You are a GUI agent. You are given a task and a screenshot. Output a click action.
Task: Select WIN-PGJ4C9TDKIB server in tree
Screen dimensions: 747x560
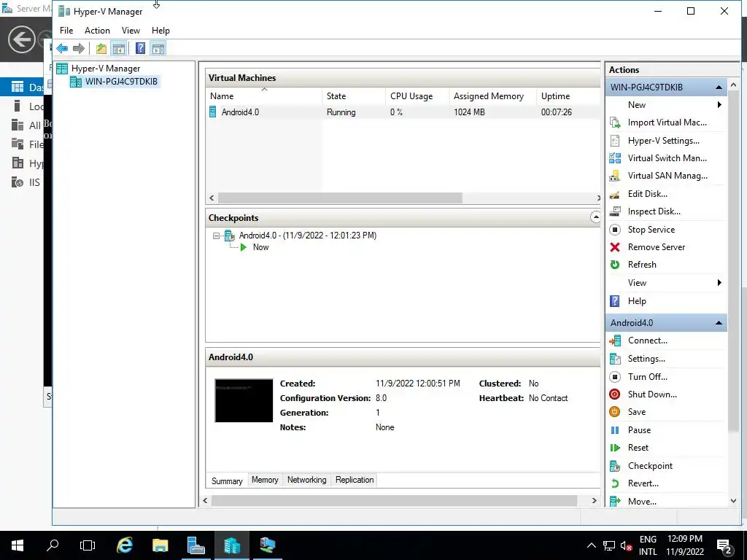click(x=121, y=82)
